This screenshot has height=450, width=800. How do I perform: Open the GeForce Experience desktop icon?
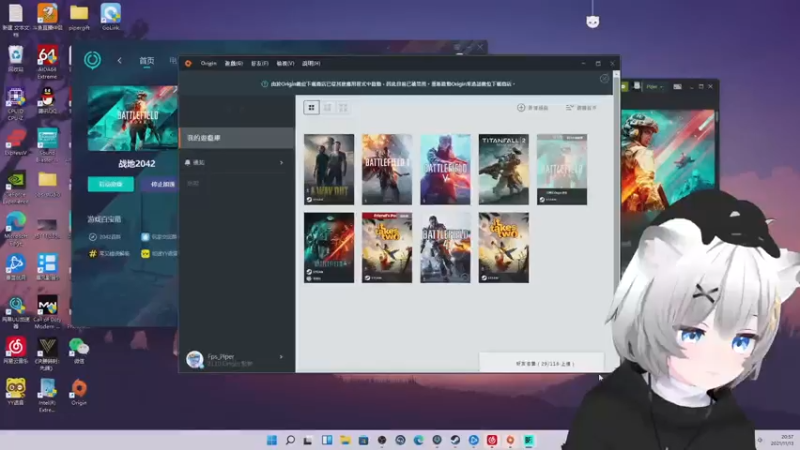[x=16, y=188]
